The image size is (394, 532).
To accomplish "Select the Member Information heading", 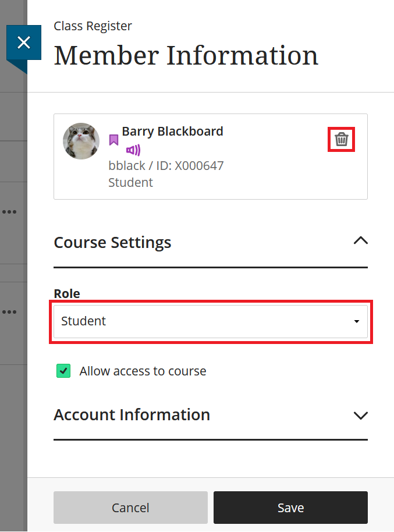I will (186, 55).
